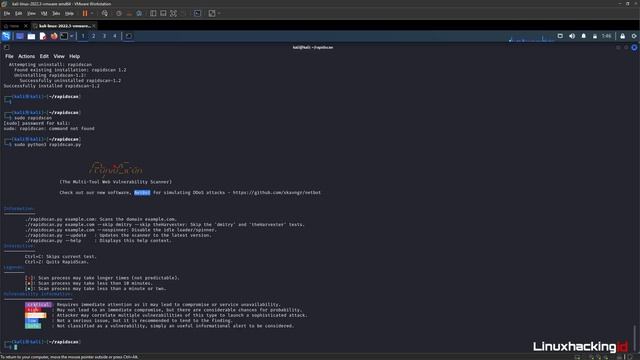Show the library sidebar layout icon
The image size is (640, 360).
tap(153, 13)
